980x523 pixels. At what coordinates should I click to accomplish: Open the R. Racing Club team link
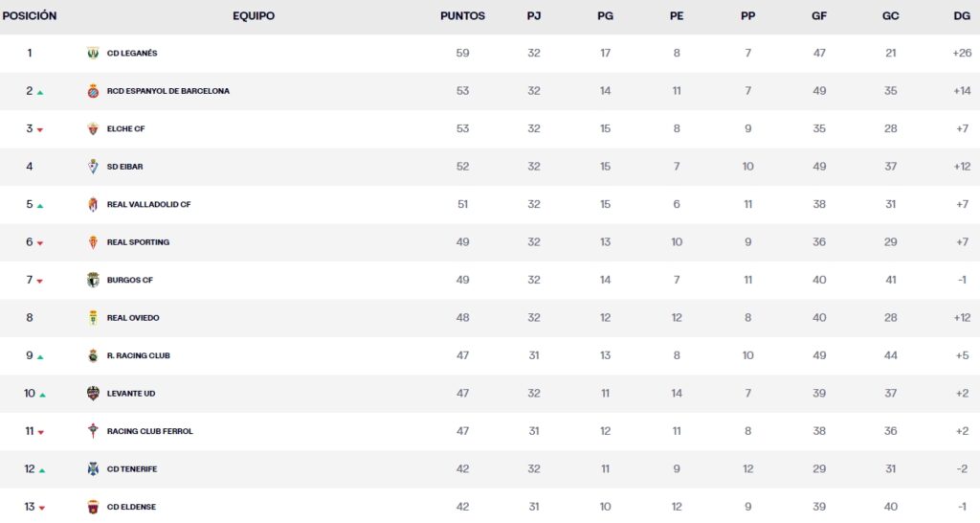click(138, 356)
